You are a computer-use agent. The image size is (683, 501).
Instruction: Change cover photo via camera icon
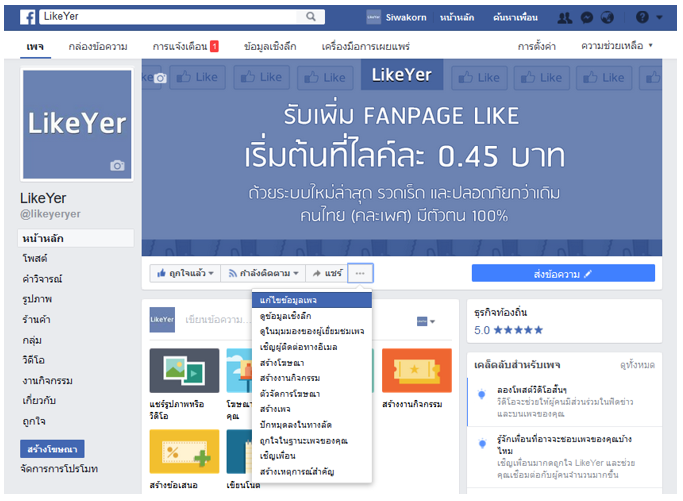click(x=160, y=78)
